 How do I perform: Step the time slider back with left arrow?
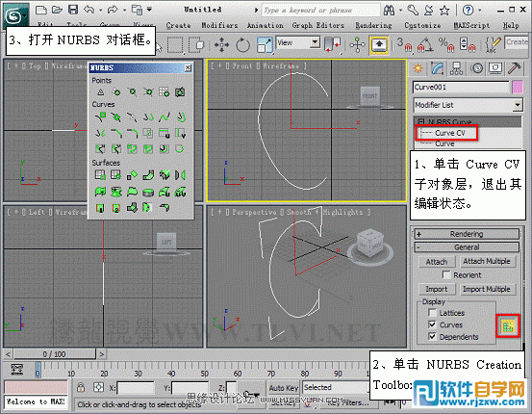pyautogui.click(x=8, y=354)
